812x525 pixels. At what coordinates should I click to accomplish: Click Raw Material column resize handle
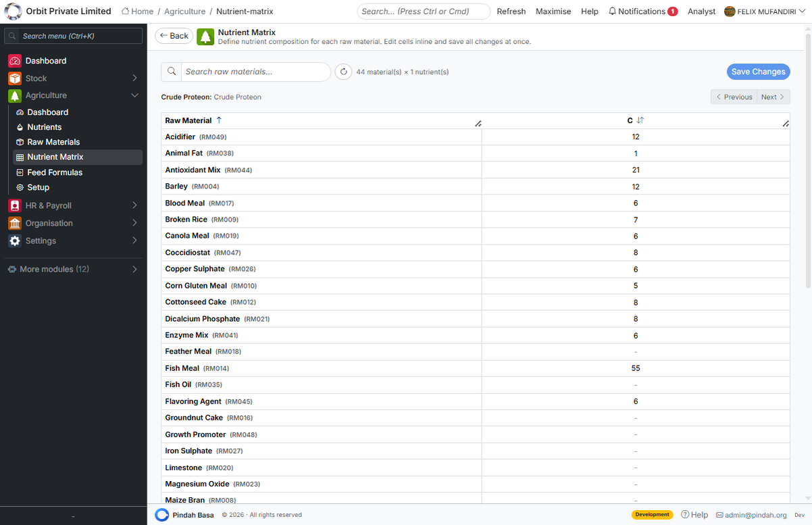click(478, 124)
